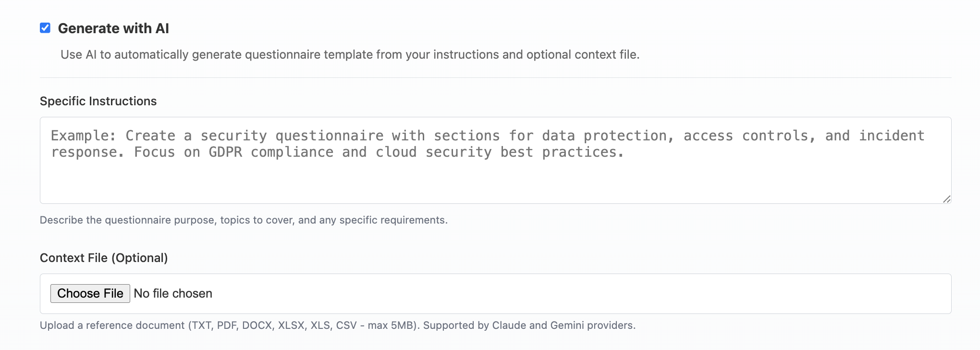Click the word "Gemini" in upload hint

point(567,325)
